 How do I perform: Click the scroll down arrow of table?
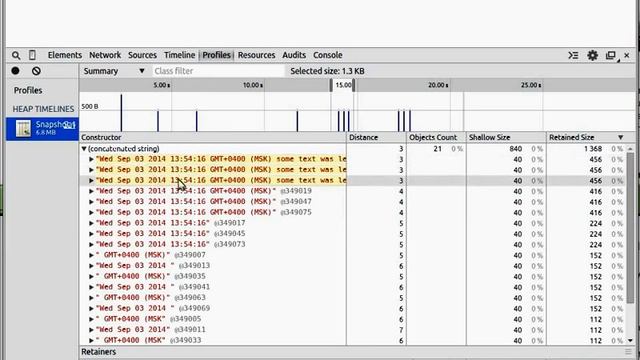click(630, 340)
